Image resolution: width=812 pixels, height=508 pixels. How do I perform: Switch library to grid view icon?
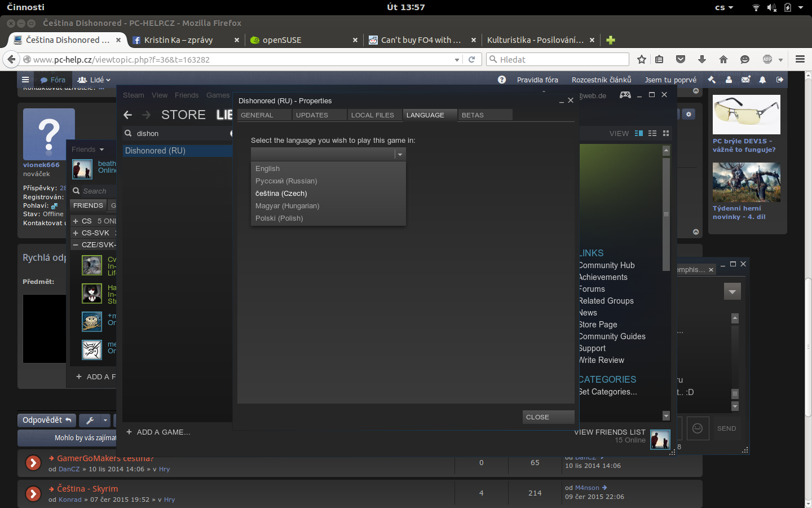666,133
